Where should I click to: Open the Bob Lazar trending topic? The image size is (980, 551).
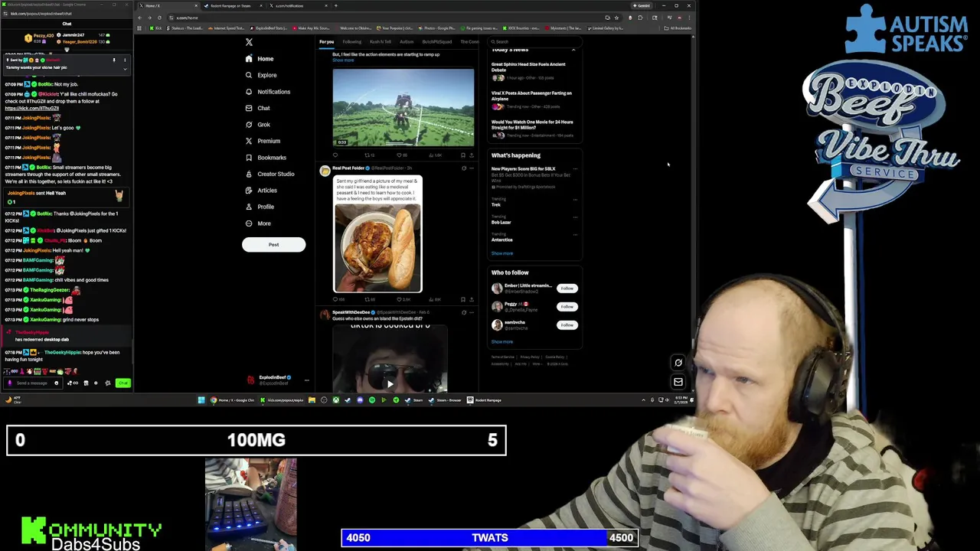pos(501,223)
